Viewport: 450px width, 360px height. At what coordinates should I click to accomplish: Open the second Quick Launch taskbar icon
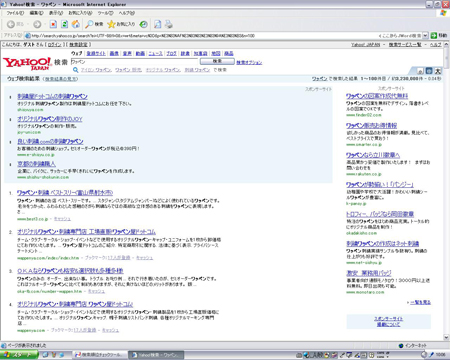53,355
